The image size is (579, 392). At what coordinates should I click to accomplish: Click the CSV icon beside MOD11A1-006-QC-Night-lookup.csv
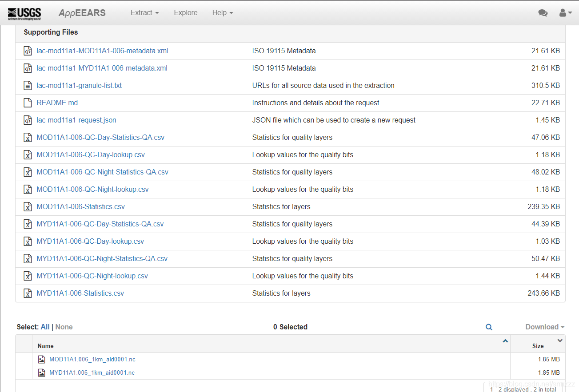click(x=28, y=190)
